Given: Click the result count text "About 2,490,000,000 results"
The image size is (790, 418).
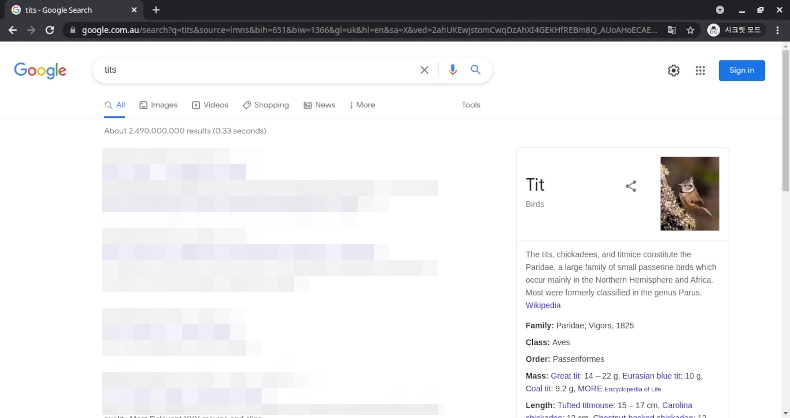Looking at the screenshot, I should [157, 131].
